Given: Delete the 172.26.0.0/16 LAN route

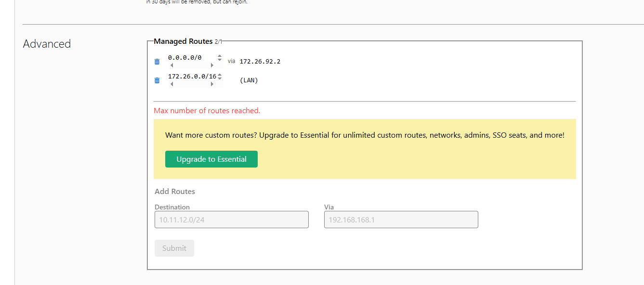Looking at the screenshot, I should pyautogui.click(x=157, y=80).
